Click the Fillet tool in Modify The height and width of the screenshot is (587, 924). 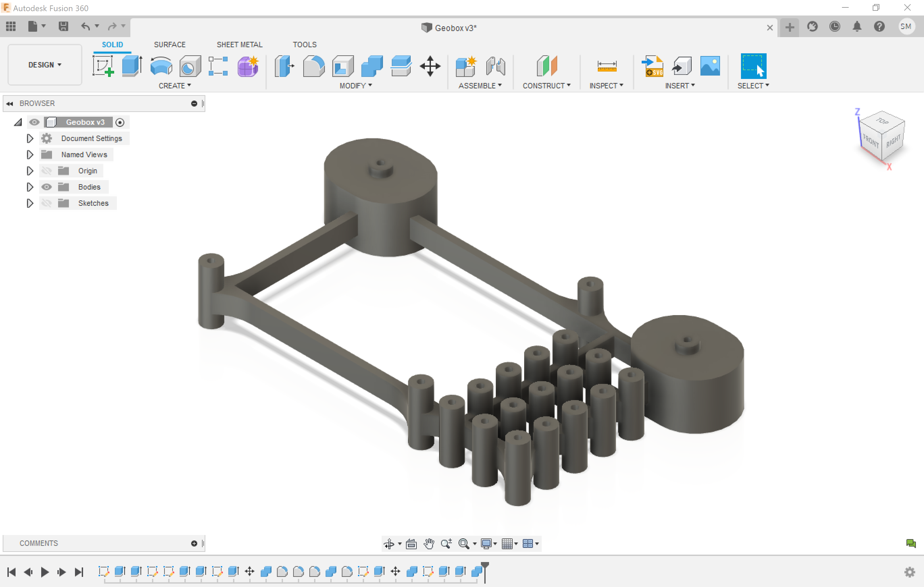(x=313, y=66)
